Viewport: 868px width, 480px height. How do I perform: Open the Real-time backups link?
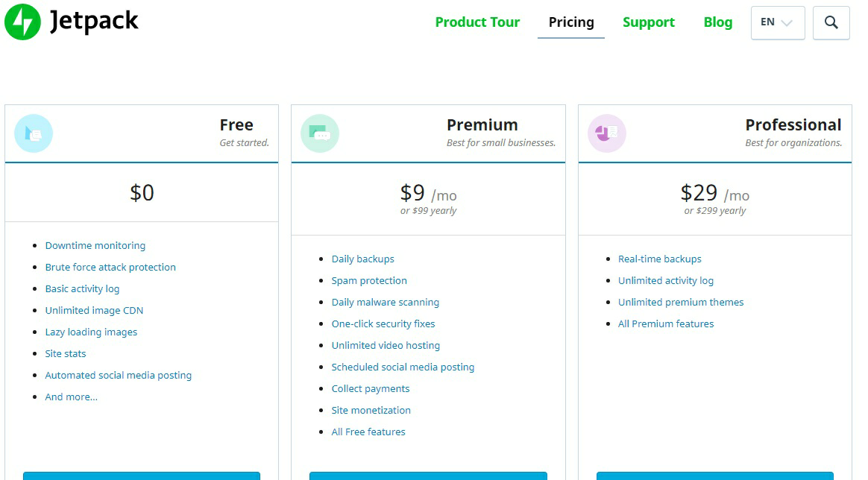point(660,259)
